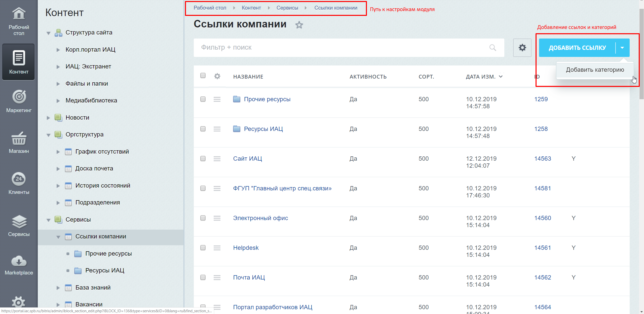The height and width of the screenshot is (314, 644).
Task: Go to Рабочий стол home icon
Action: [x=19, y=13]
